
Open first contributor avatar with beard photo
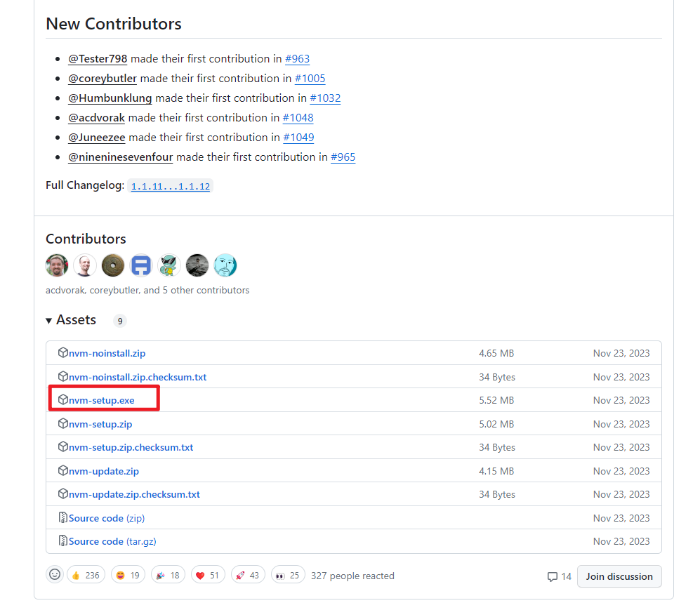tap(57, 265)
